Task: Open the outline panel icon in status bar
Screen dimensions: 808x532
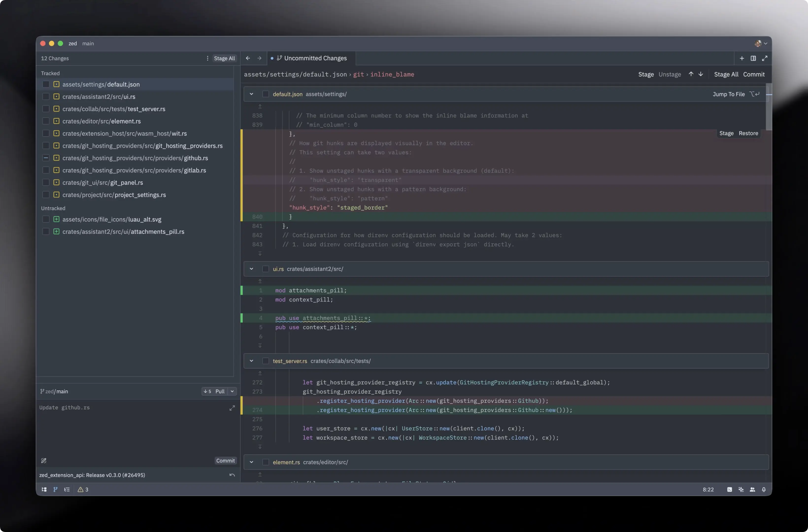Action: point(67,489)
